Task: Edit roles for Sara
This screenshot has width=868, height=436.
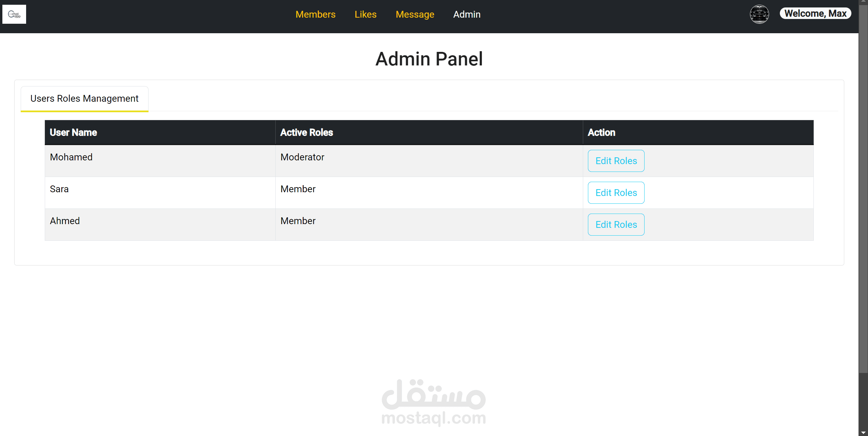Action: (616, 193)
